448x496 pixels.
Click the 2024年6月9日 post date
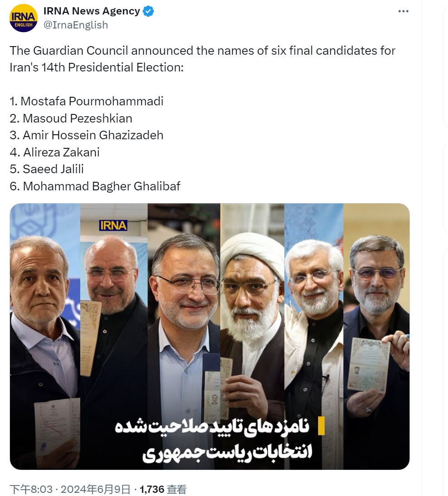(95, 489)
